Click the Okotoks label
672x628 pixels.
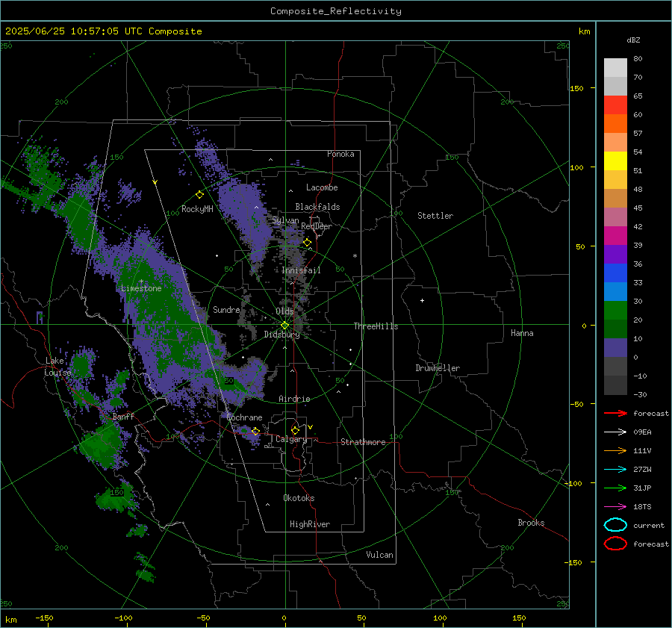click(x=299, y=498)
